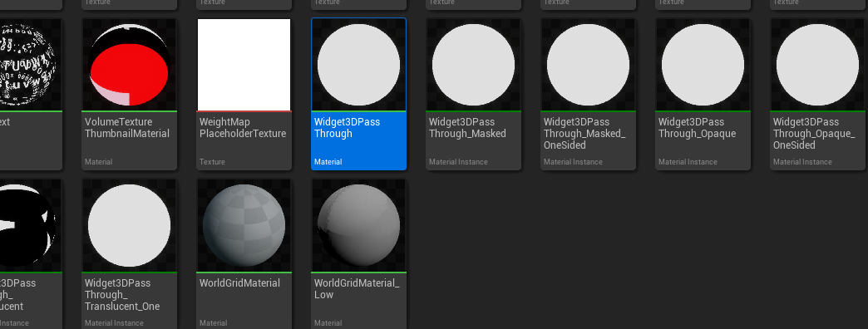Screen dimensions: 868x329
Task: Click the WorldGridMaterial_Low name label
Action: [x=357, y=288]
